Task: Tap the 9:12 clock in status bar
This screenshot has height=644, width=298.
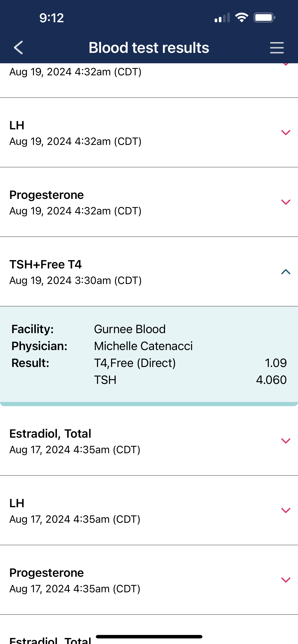Action: 52,18
